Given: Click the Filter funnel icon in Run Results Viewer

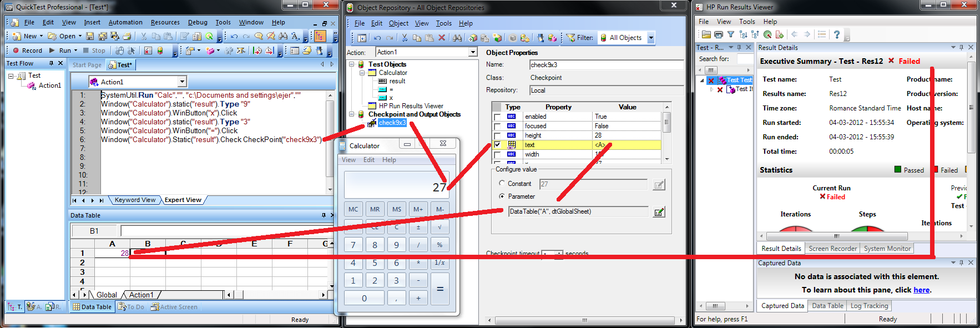Looking at the screenshot, I should tap(731, 34).
